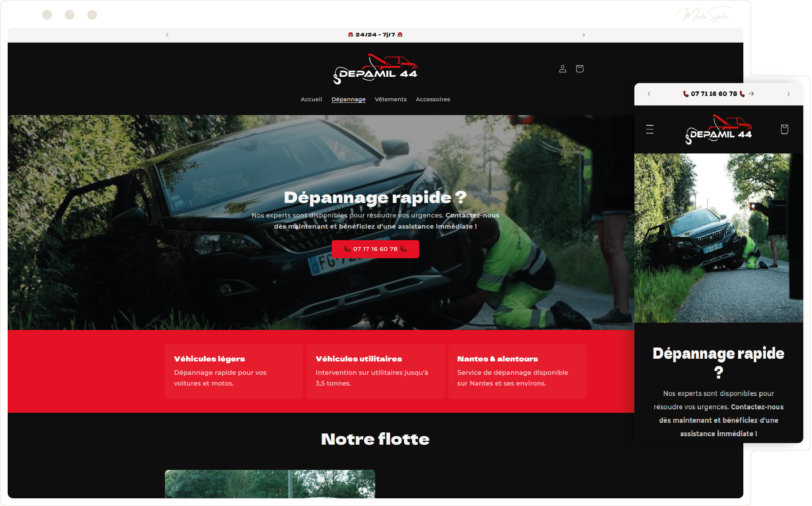Show previous mobile announcement slide
This screenshot has width=812, height=506.
[649, 94]
